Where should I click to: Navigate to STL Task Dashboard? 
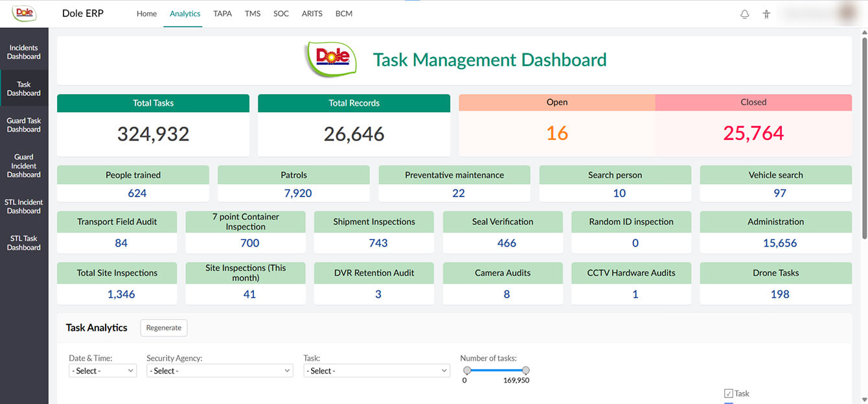click(x=24, y=243)
